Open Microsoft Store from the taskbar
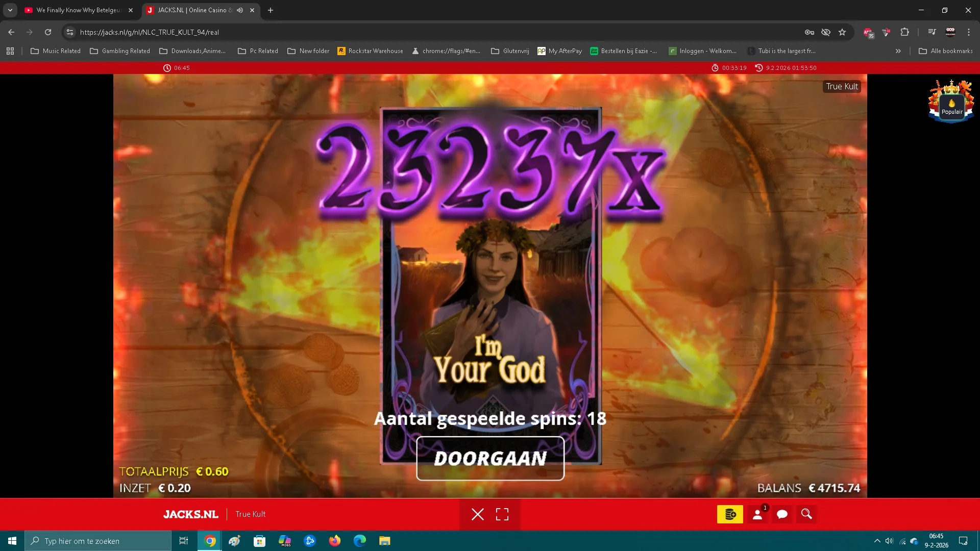980x551 pixels. (260, 541)
